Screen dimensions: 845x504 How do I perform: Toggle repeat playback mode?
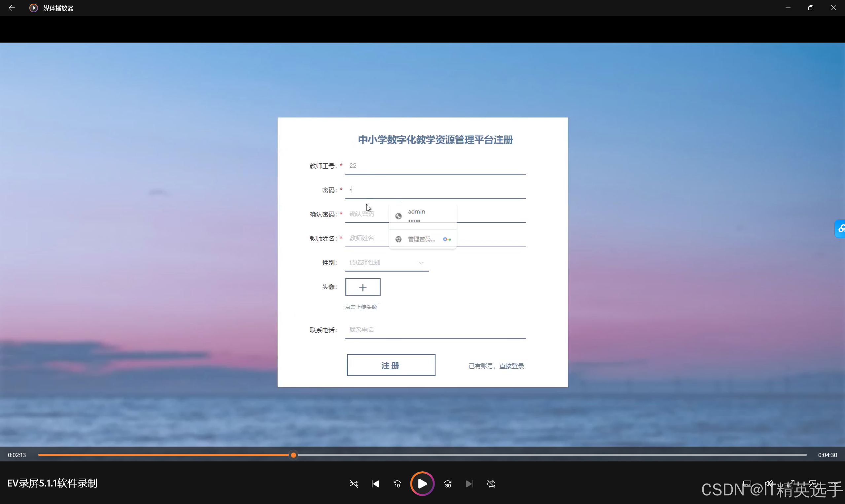[492, 484]
